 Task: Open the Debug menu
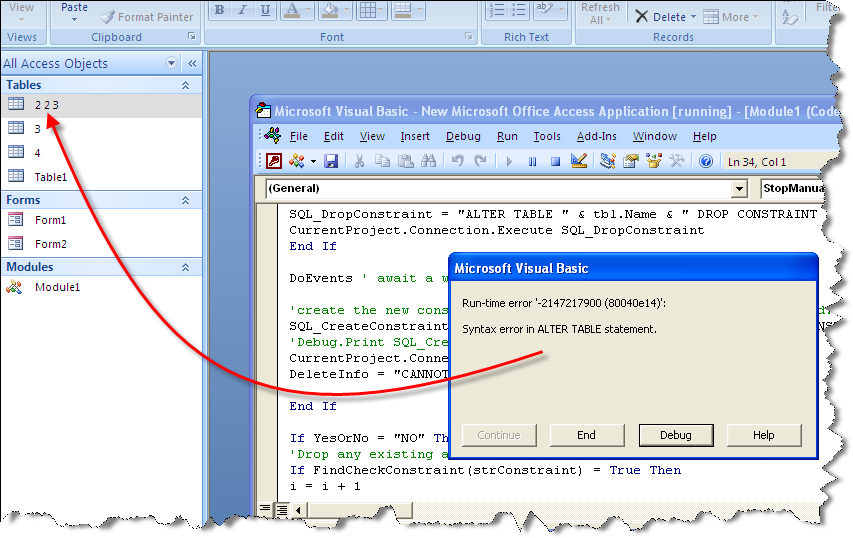click(x=463, y=137)
